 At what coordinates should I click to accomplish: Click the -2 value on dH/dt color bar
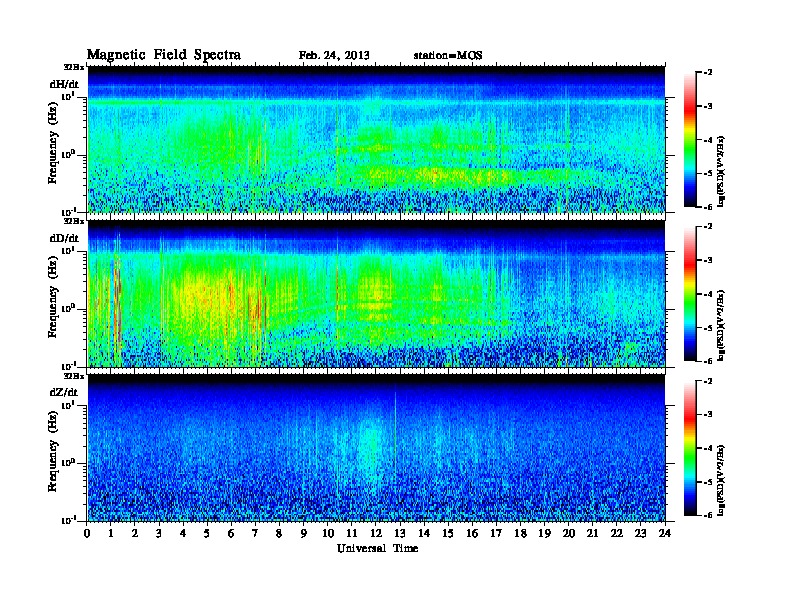point(708,73)
